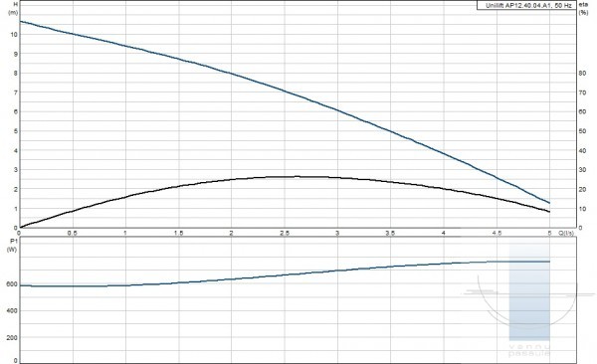
Task: Click the 2.5 tick on flow axis
Action: (x=284, y=233)
